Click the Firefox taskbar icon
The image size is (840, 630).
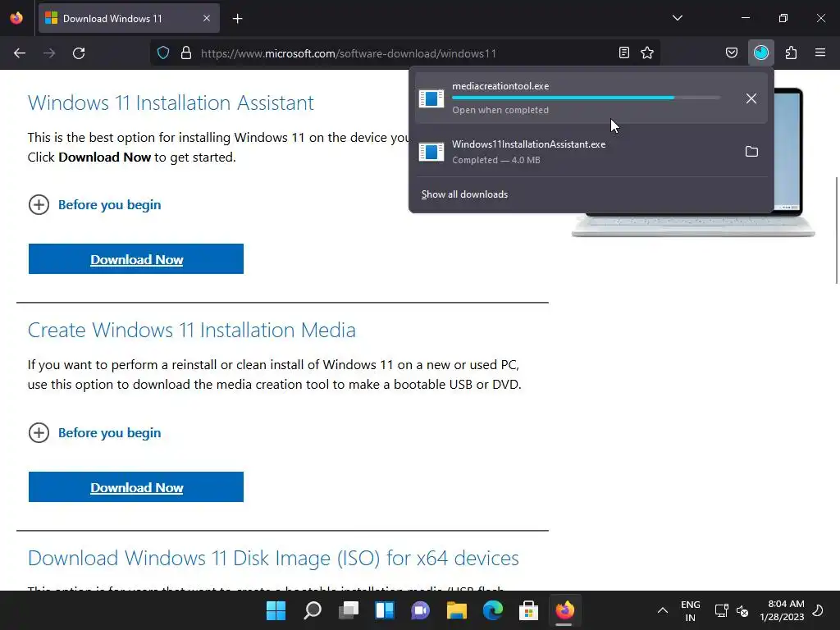[x=564, y=610]
